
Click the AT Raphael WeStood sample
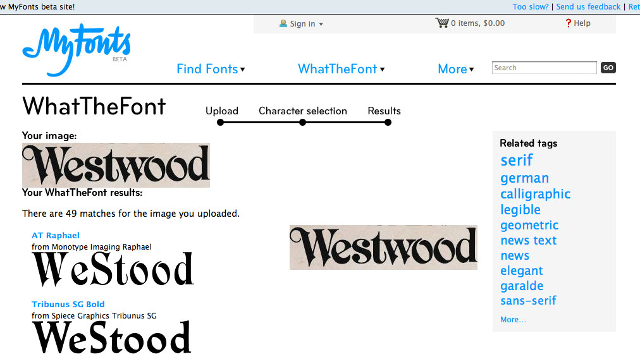[113, 269]
